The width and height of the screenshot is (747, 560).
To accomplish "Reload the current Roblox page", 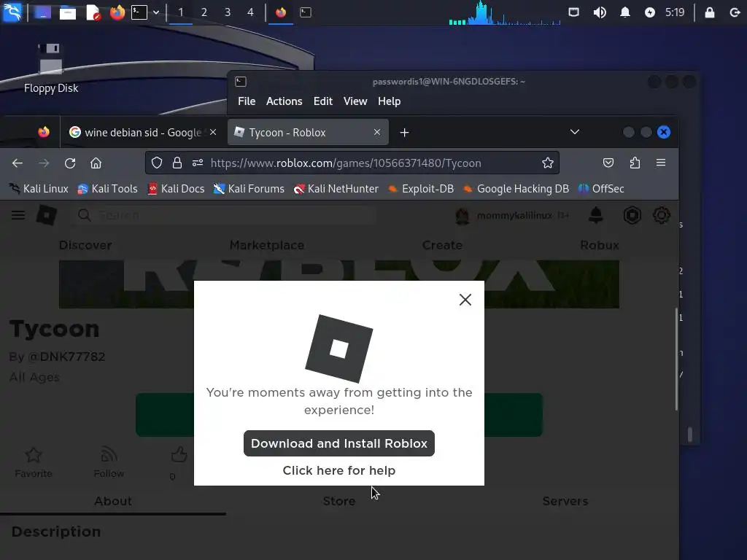I will pyautogui.click(x=70, y=163).
